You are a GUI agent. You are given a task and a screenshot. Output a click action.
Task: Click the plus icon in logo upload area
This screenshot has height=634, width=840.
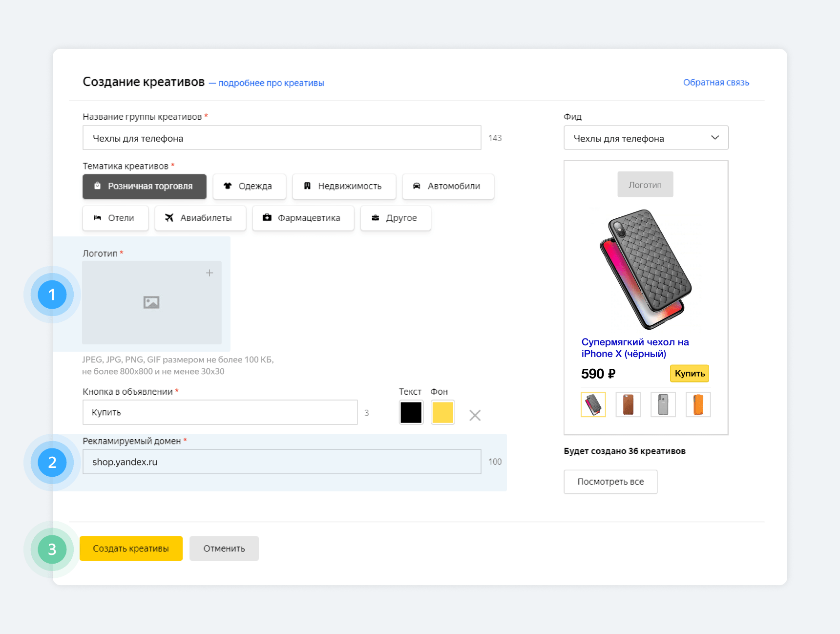coord(210,273)
